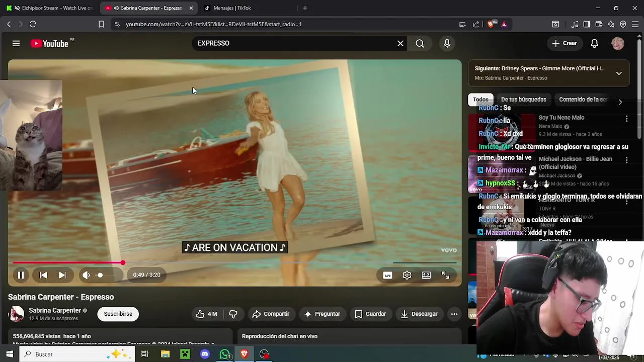Open File Explorer from the taskbar
This screenshot has height=362, width=644.
pos(165,354)
